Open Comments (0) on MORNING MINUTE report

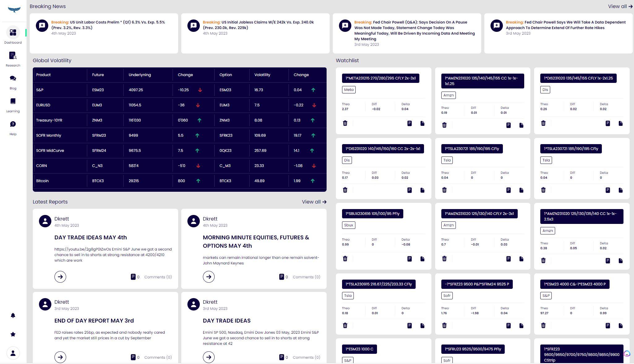click(306, 277)
